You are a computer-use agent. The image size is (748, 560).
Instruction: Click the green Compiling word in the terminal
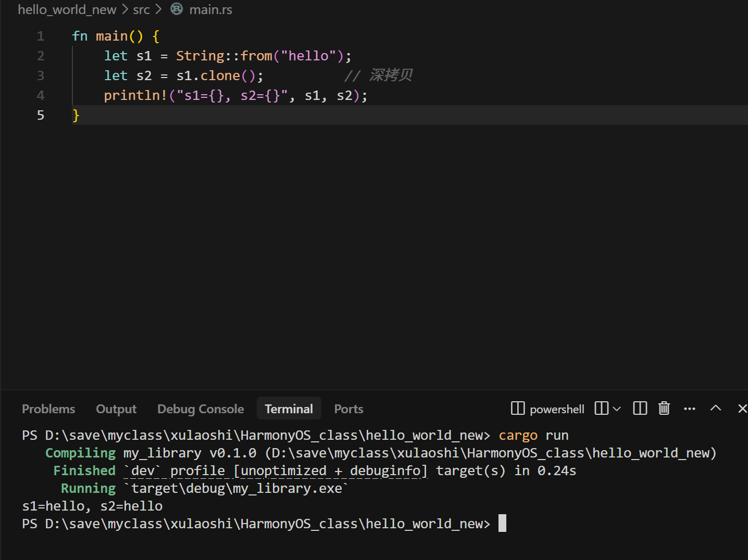[81, 453]
